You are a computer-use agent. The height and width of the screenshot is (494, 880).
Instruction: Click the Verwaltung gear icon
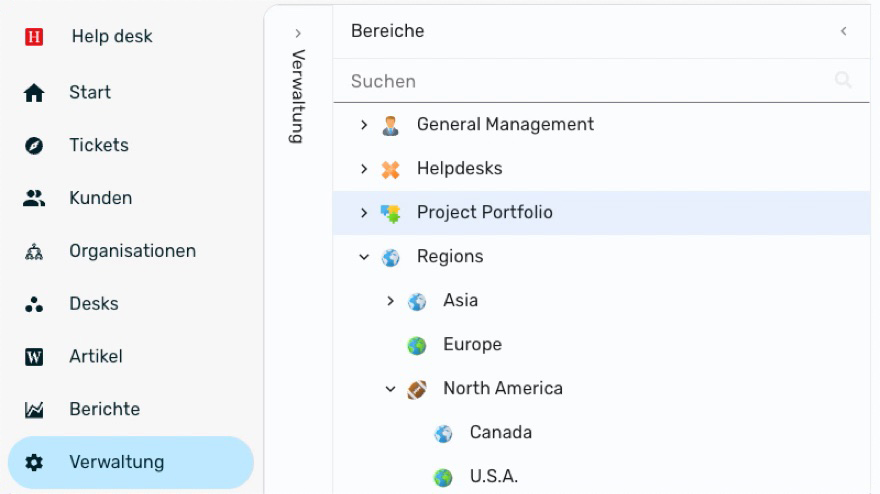point(33,463)
